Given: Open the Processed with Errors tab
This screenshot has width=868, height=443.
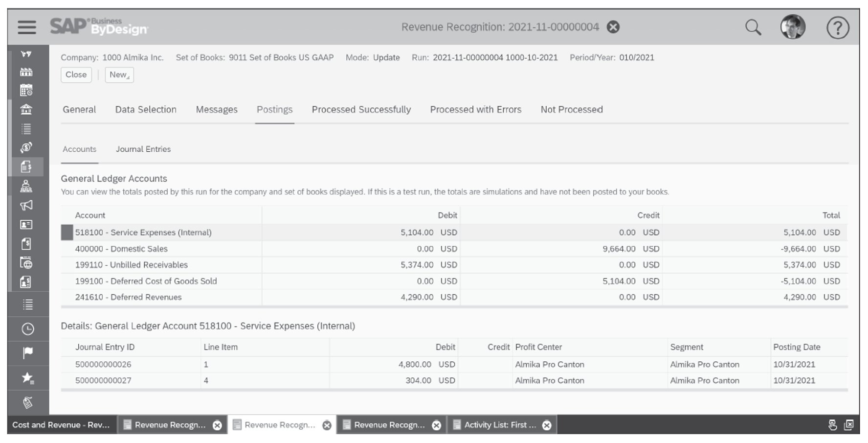Looking at the screenshot, I should pos(475,110).
